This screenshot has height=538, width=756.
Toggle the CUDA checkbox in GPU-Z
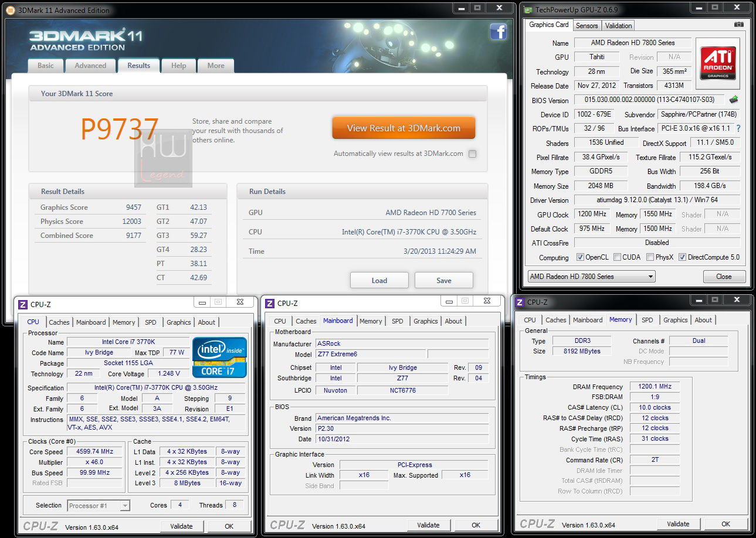click(617, 257)
